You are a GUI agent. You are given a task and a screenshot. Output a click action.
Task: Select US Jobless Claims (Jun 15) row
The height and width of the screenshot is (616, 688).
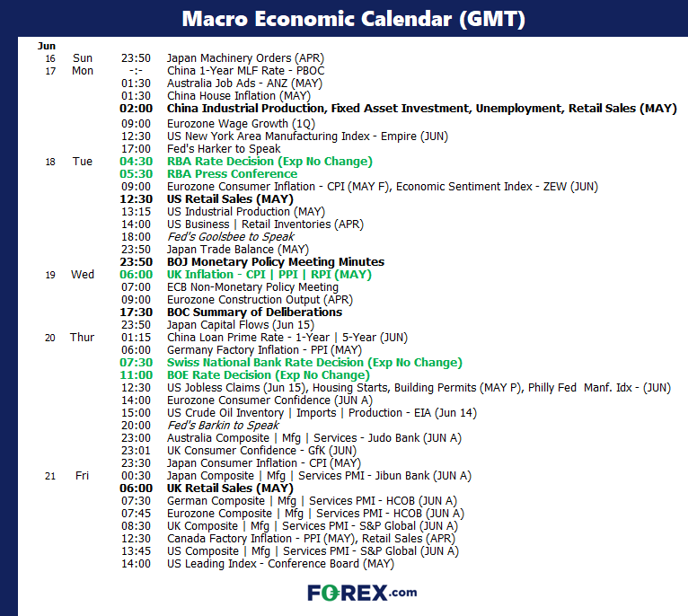(419, 388)
